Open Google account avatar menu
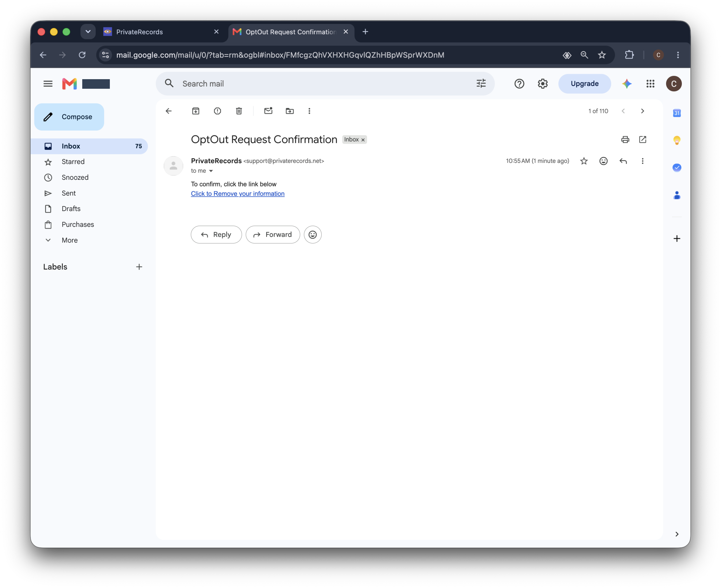This screenshot has width=721, height=588. tap(674, 84)
